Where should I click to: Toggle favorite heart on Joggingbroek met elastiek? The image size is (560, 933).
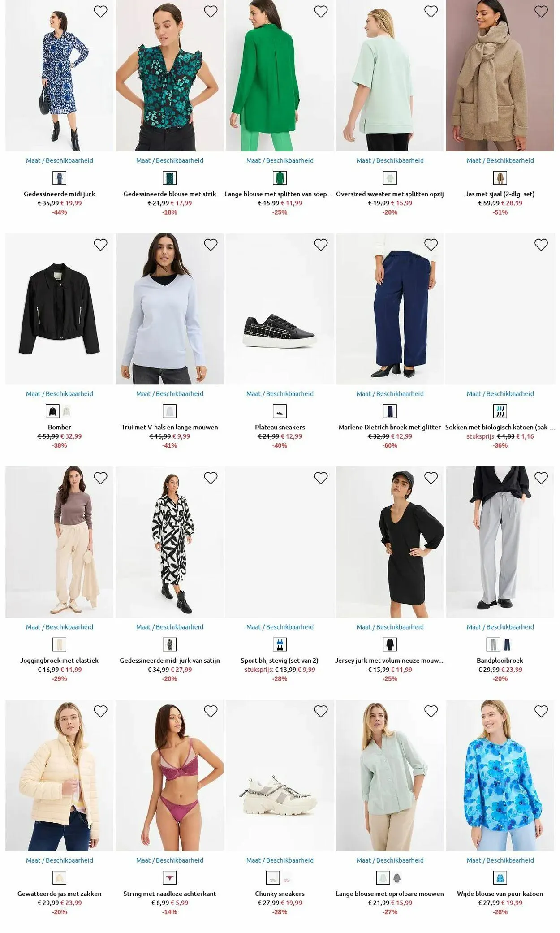click(x=100, y=478)
